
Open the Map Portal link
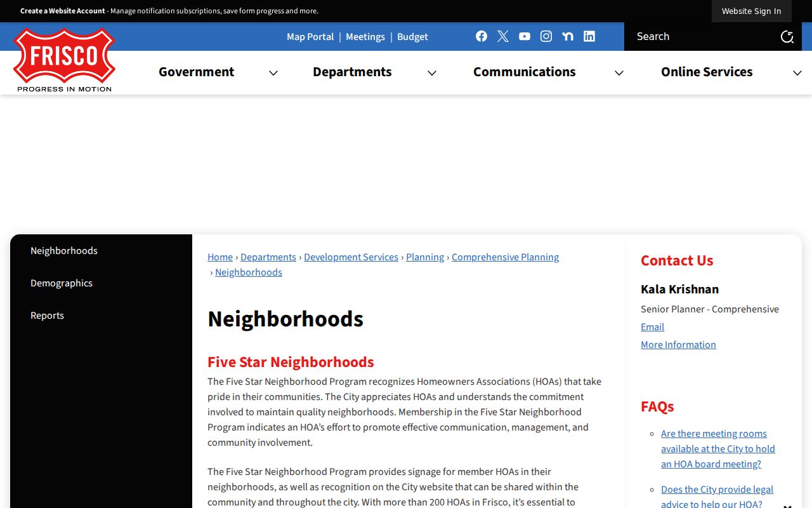point(310,37)
